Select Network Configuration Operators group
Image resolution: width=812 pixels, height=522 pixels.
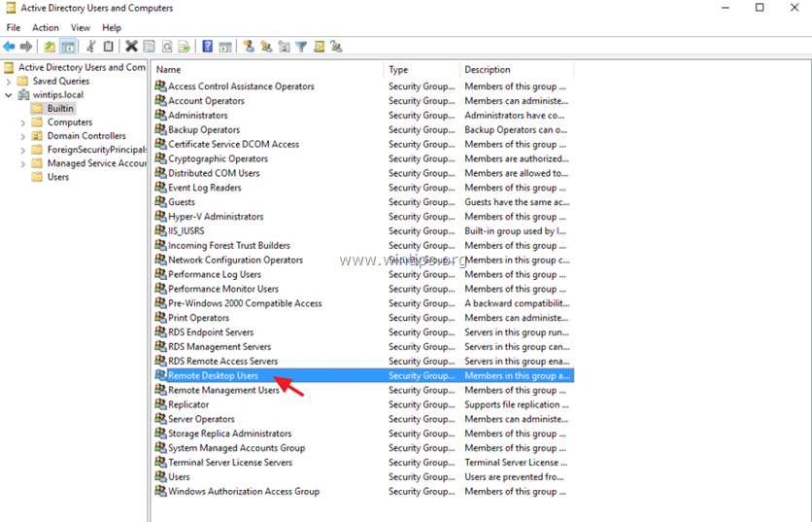(364, 260)
